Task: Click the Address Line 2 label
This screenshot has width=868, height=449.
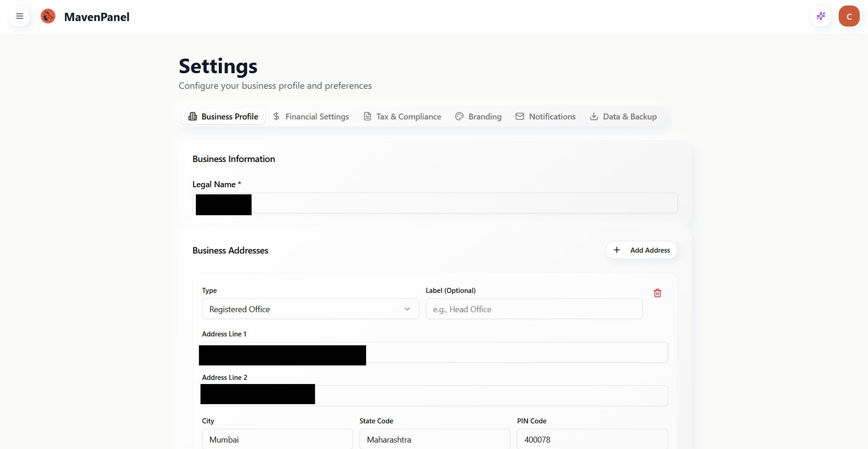Action: [225, 378]
